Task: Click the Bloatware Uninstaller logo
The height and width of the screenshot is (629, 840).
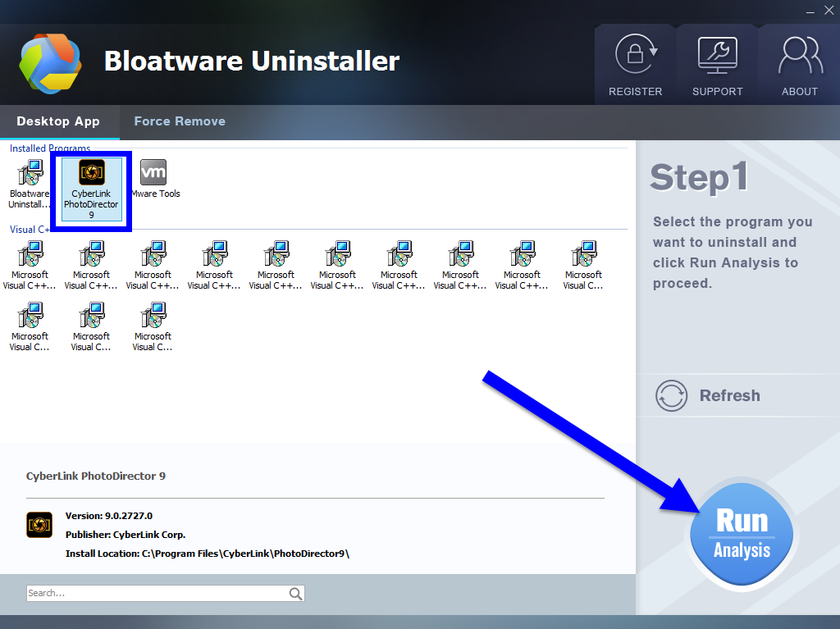Action: pyautogui.click(x=49, y=63)
